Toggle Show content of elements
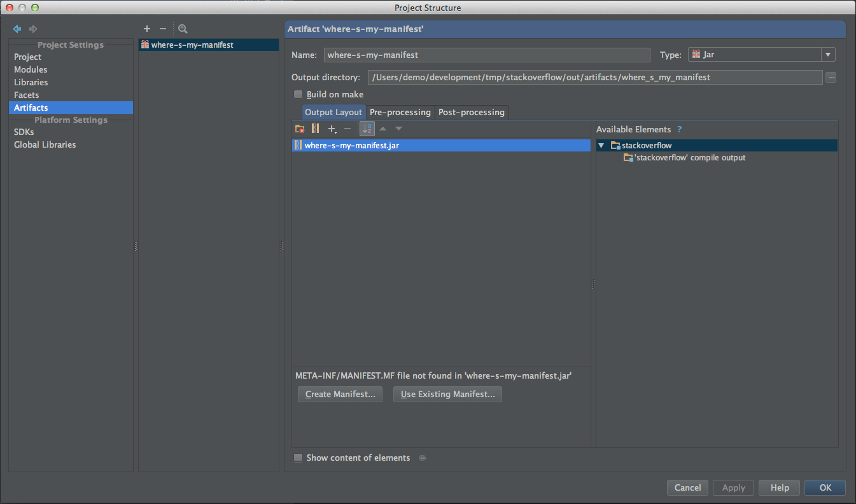Image resolution: width=856 pixels, height=504 pixels. (298, 458)
